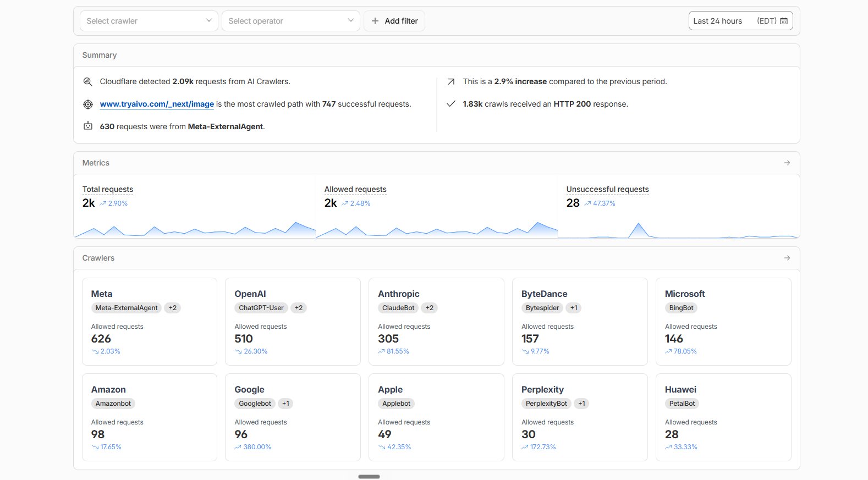The width and height of the screenshot is (868, 480).
Task: Click the 380.00% trend on Google card
Action: (x=253, y=447)
